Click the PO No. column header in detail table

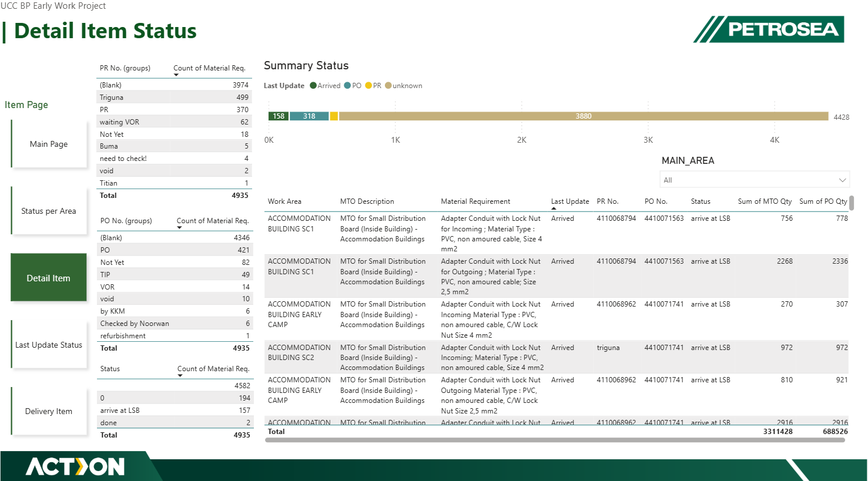tap(656, 201)
